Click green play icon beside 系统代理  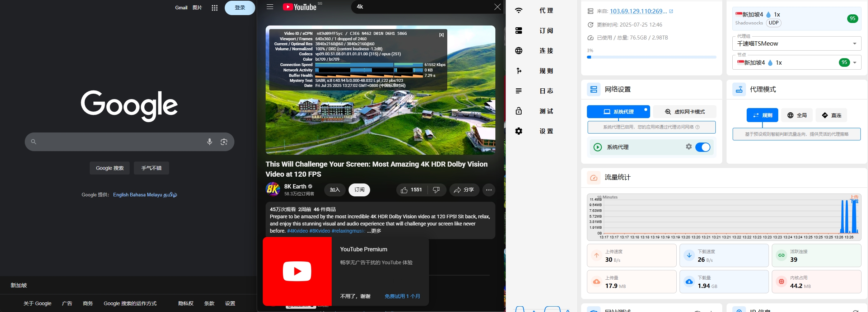coord(598,147)
